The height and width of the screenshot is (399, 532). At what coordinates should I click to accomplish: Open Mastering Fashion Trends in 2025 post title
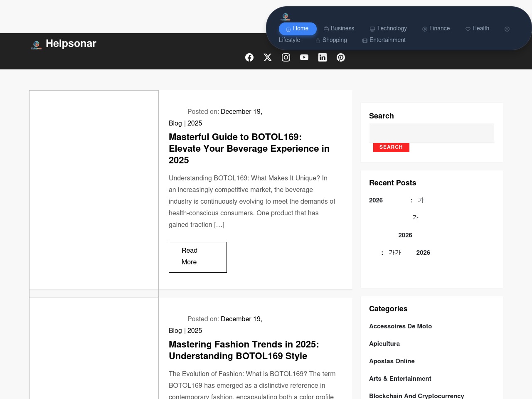[244, 350]
